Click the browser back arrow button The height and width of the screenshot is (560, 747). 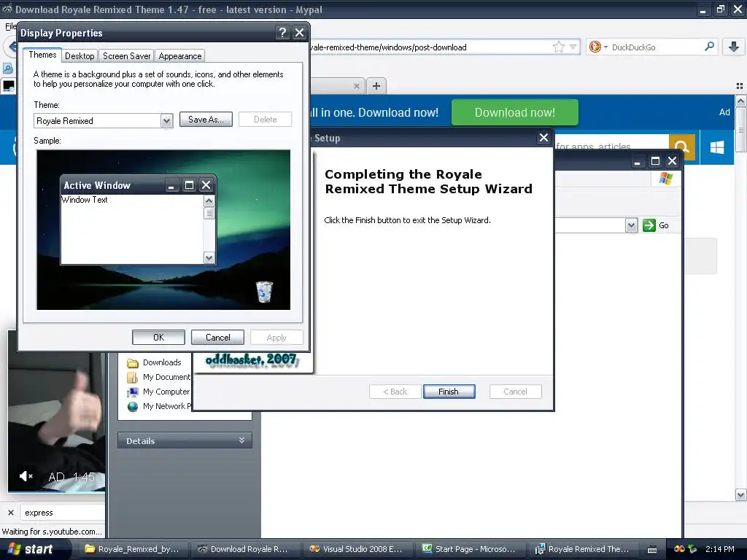click(x=12, y=47)
